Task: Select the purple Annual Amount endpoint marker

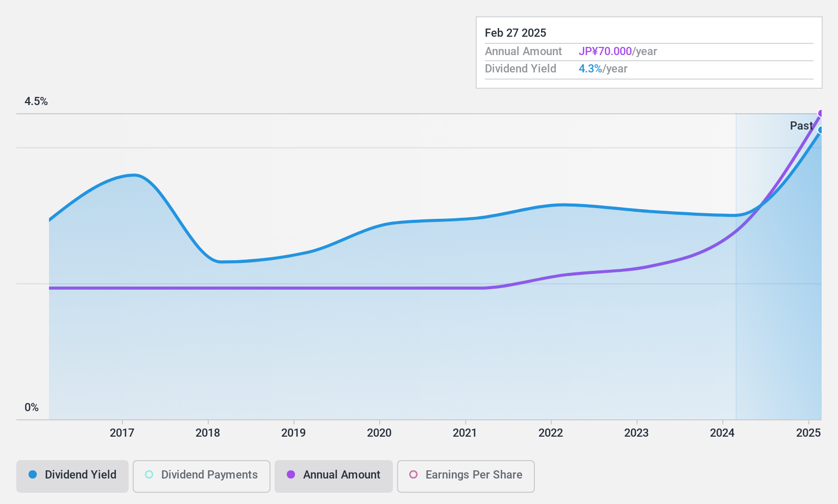Action: 821,113
